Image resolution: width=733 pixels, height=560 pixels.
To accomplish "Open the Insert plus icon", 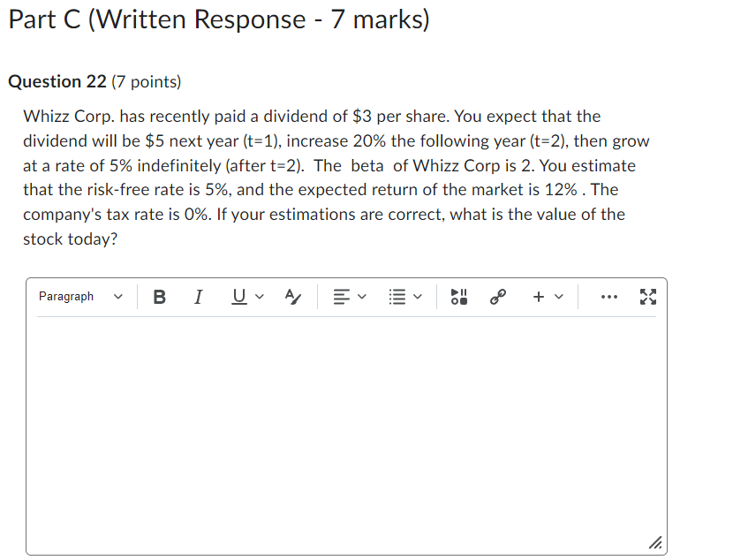I will point(539,297).
